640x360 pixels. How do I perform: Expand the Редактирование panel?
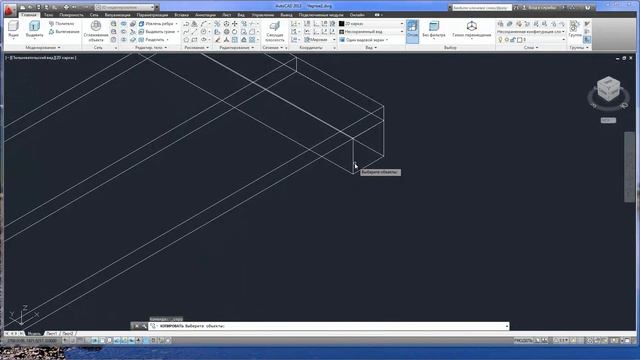coord(237,48)
